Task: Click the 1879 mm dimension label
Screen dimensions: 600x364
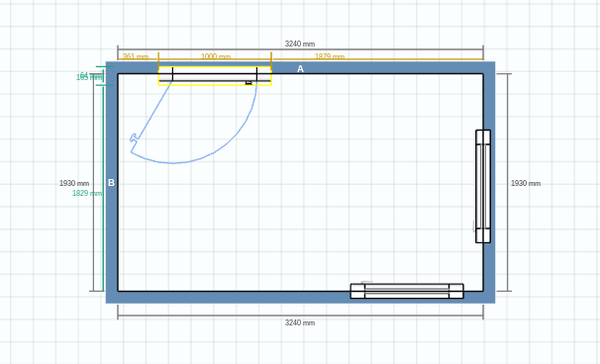Action: (x=330, y=56)
